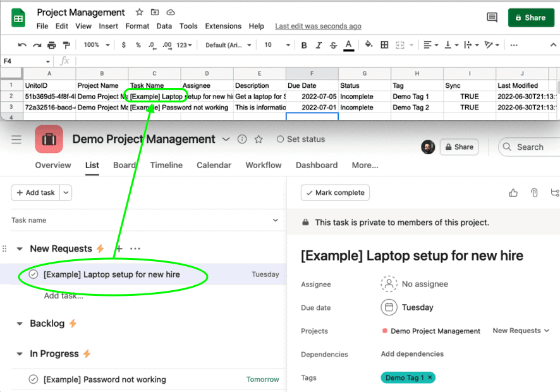Open the cell borders tool

[x=384, y=45]
